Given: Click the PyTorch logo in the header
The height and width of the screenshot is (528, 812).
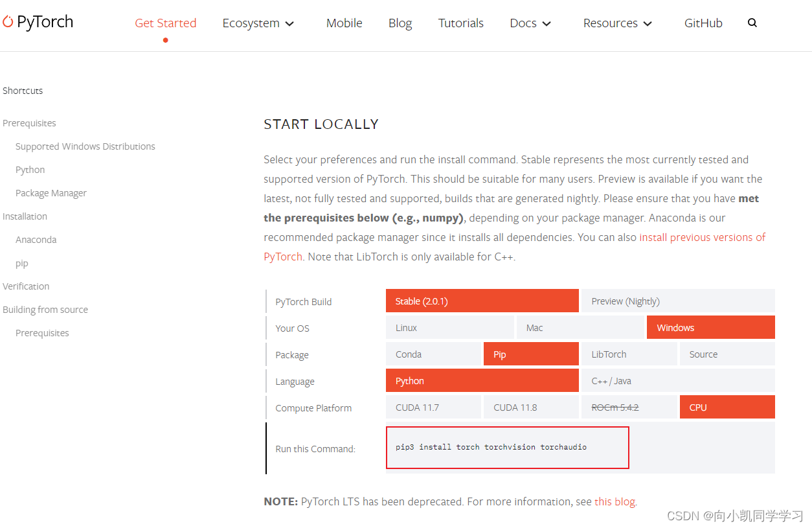Looking at the screenshot, I should tap(38, 22).
